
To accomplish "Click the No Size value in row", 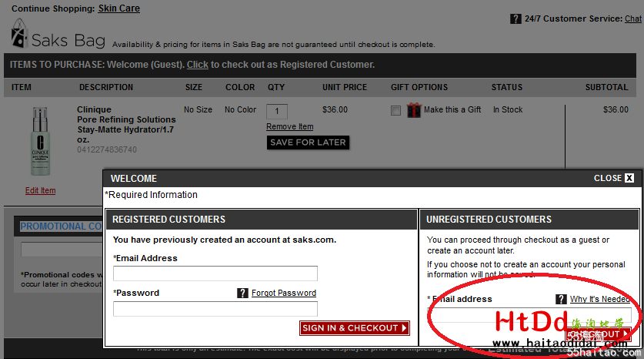I will (198, 110).
